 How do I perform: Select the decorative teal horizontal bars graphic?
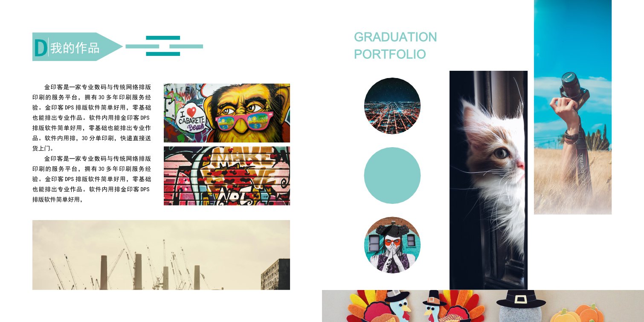(164, 46)
